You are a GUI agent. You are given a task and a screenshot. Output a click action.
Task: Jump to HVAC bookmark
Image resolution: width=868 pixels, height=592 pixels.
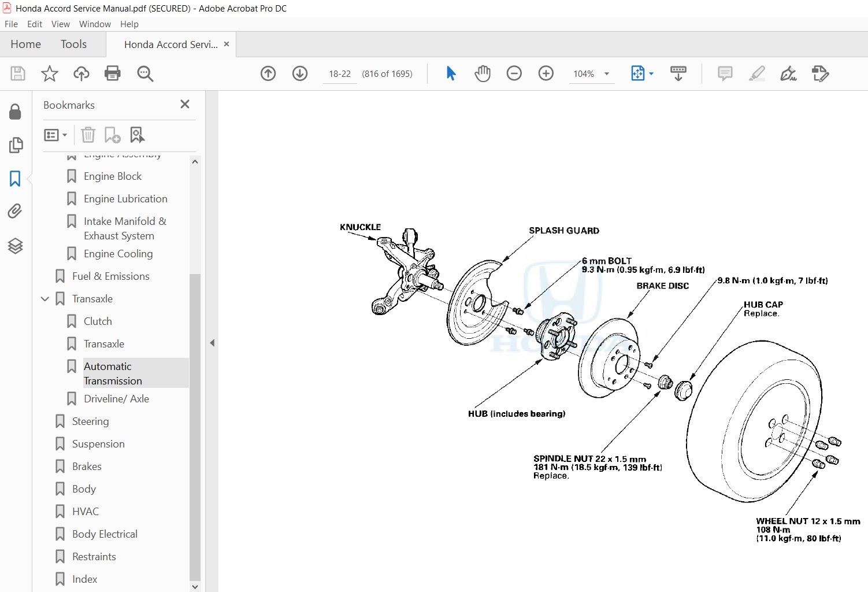(x=86, y=512)
